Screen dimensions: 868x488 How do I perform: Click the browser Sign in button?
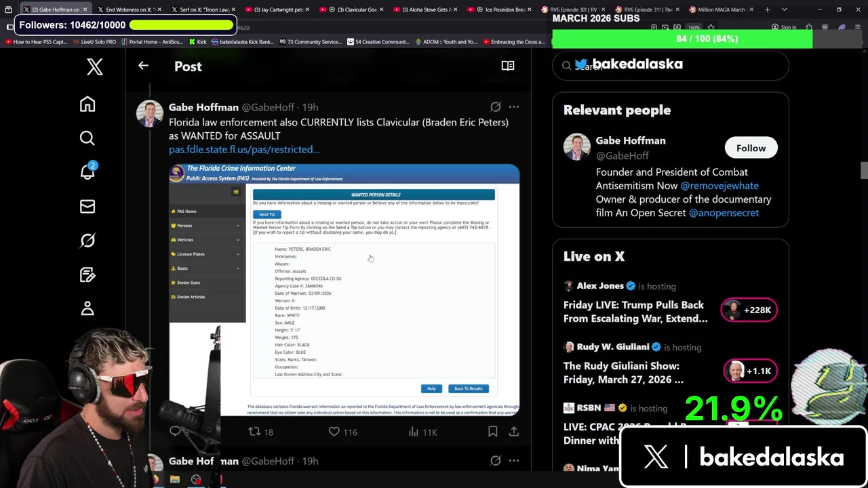tap(783, 27)
